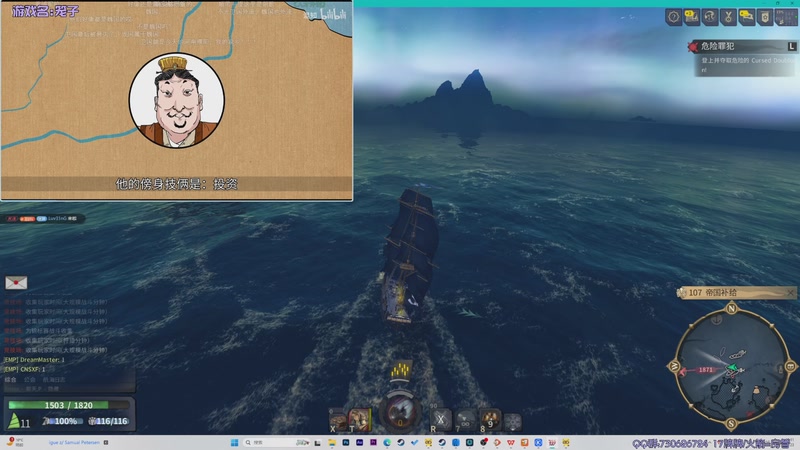The height and width of the screenshot is (450, 800).
Task: Open the medal achievements icon
Action: click(x=728, y=17)
